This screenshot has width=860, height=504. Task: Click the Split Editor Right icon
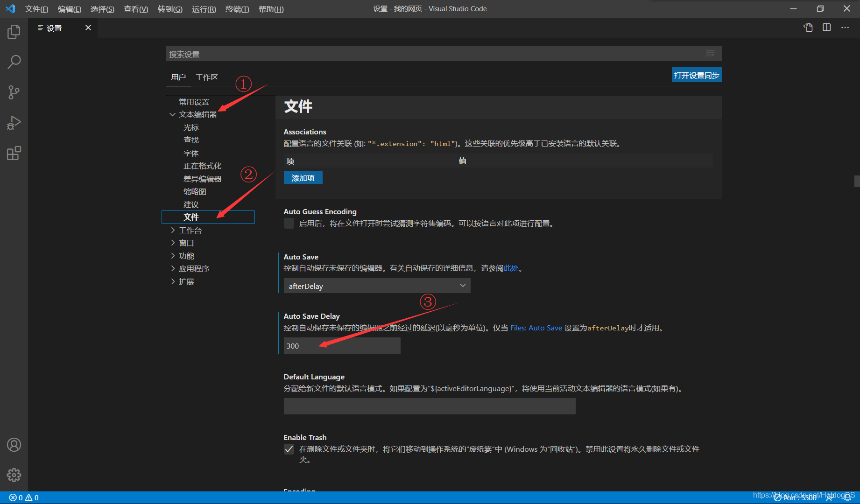coord(827,28)
